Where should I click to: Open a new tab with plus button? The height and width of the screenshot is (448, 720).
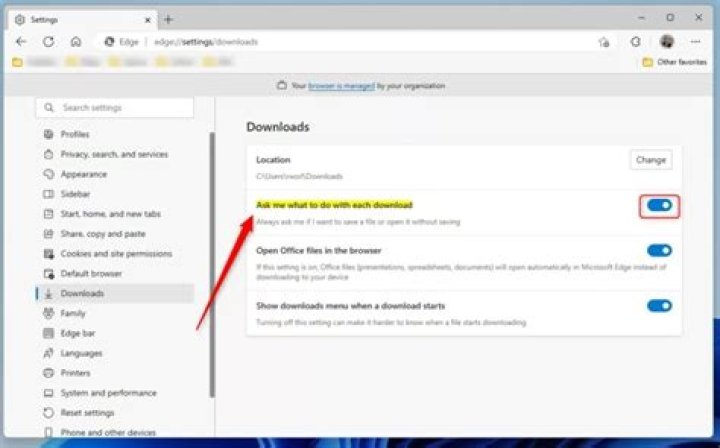[x=169, y=20]
